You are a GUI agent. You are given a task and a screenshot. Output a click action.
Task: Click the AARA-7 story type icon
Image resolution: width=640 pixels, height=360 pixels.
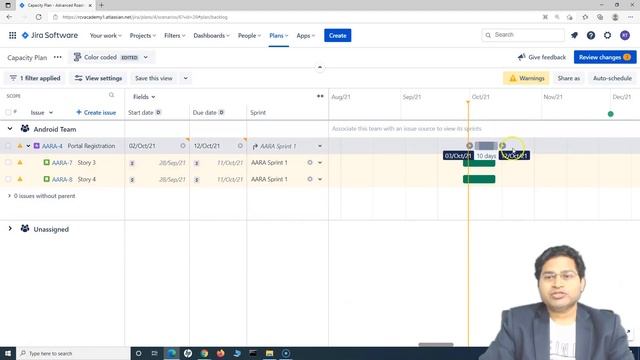pos(47,162)
